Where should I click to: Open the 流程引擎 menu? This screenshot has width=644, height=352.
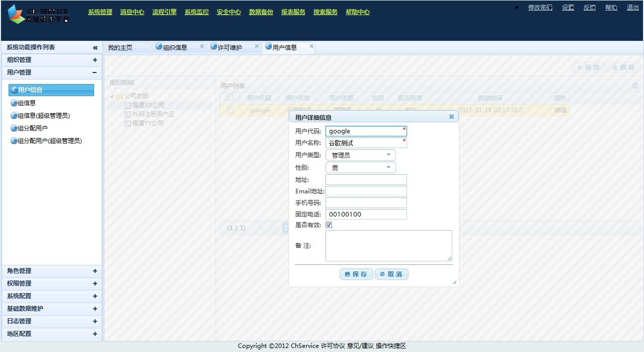tap(165, 12)
